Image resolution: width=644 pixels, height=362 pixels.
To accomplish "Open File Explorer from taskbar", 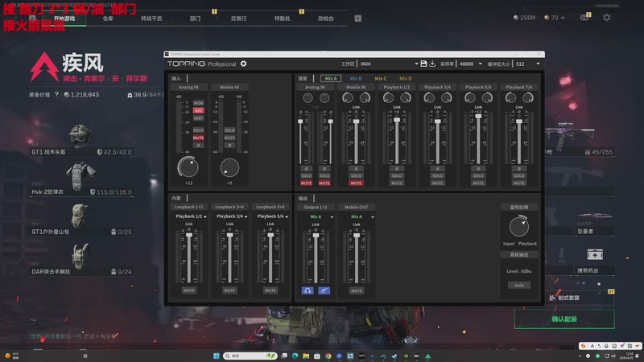I will (306, 356).
